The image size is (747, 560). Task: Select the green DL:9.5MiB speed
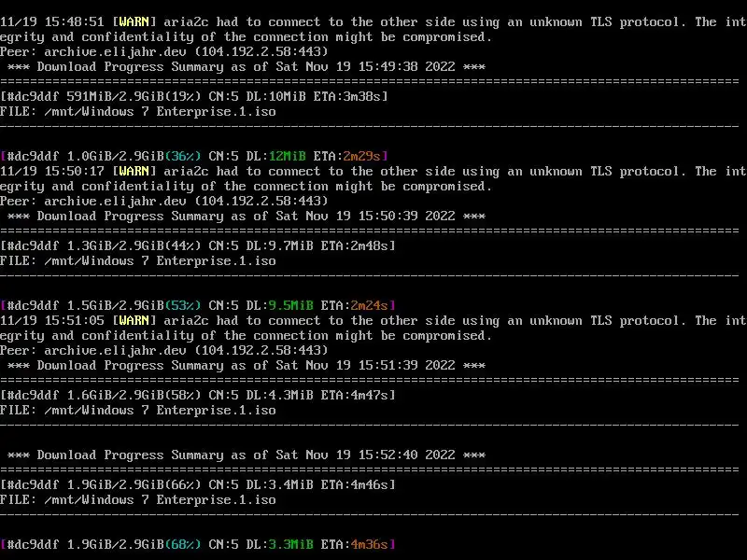pos(279,305)
